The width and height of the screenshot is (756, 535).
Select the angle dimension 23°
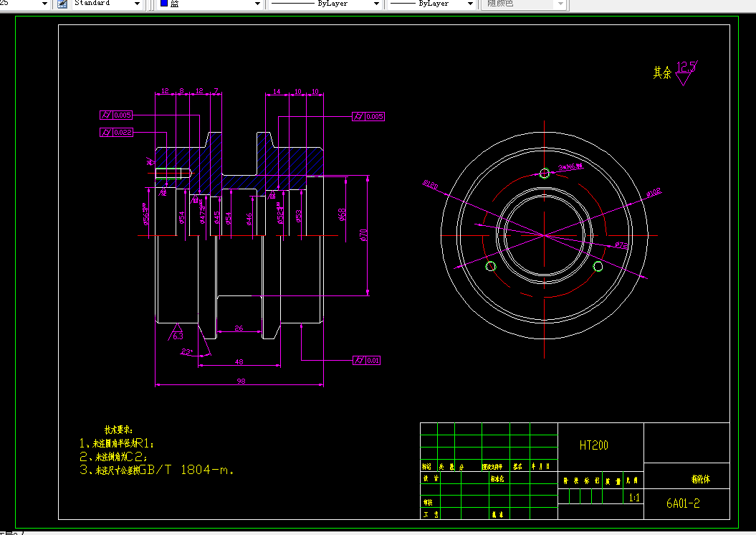click(x=186, y=351)
